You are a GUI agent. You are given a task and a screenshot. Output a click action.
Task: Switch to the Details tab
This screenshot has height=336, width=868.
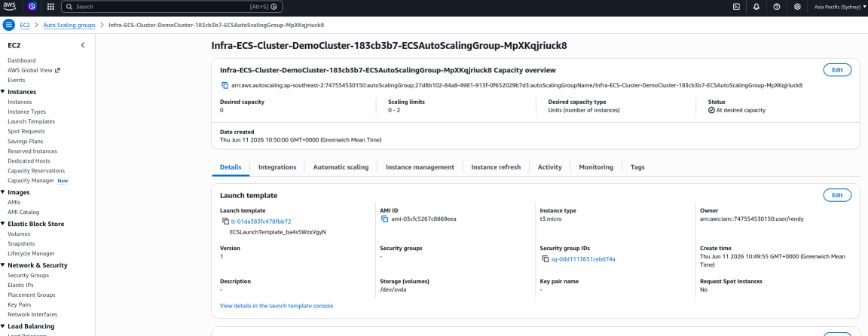(231, 167)
